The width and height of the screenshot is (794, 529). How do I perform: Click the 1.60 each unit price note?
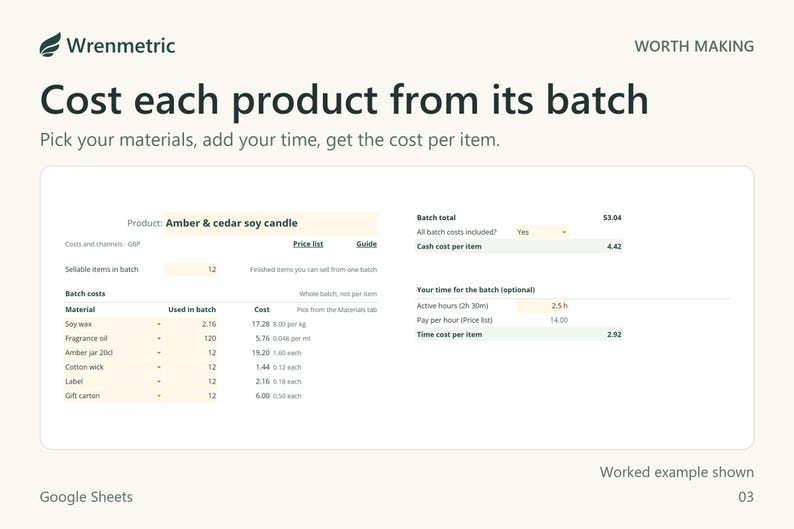pyautogui.click(x=287, y=353)
